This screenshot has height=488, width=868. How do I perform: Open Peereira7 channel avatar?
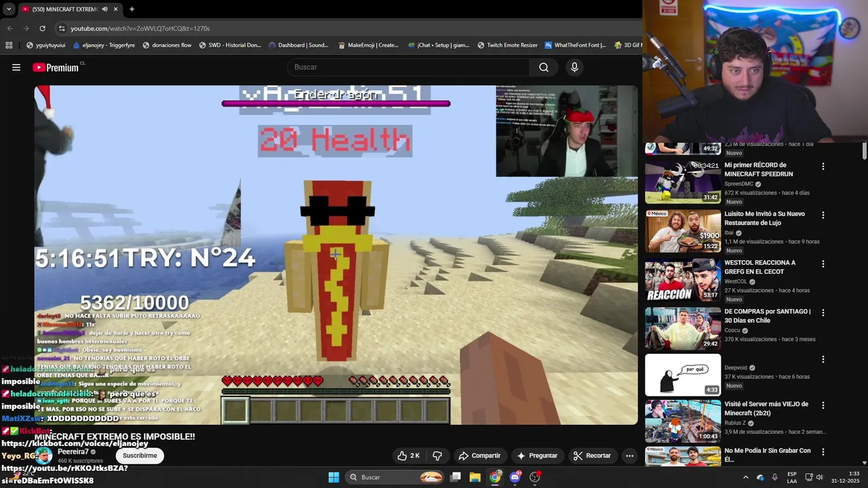click(x=44, y=455)
